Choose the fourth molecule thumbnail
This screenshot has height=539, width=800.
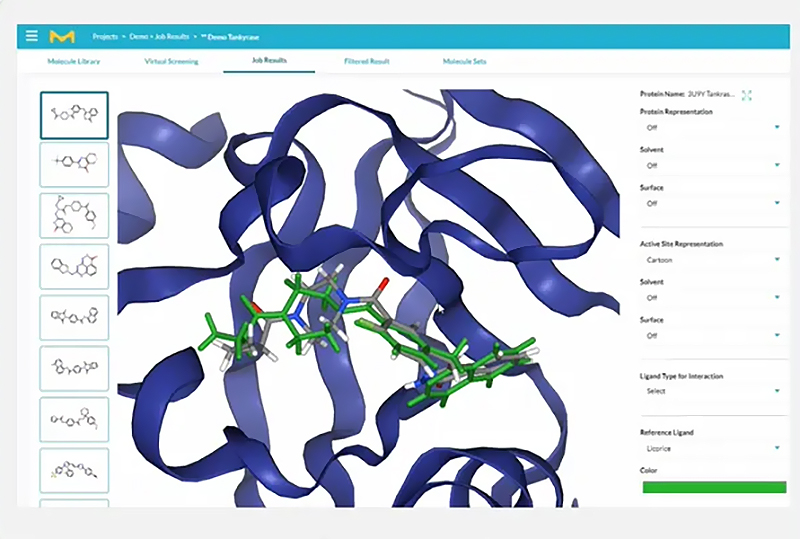(x=74, y=266)
